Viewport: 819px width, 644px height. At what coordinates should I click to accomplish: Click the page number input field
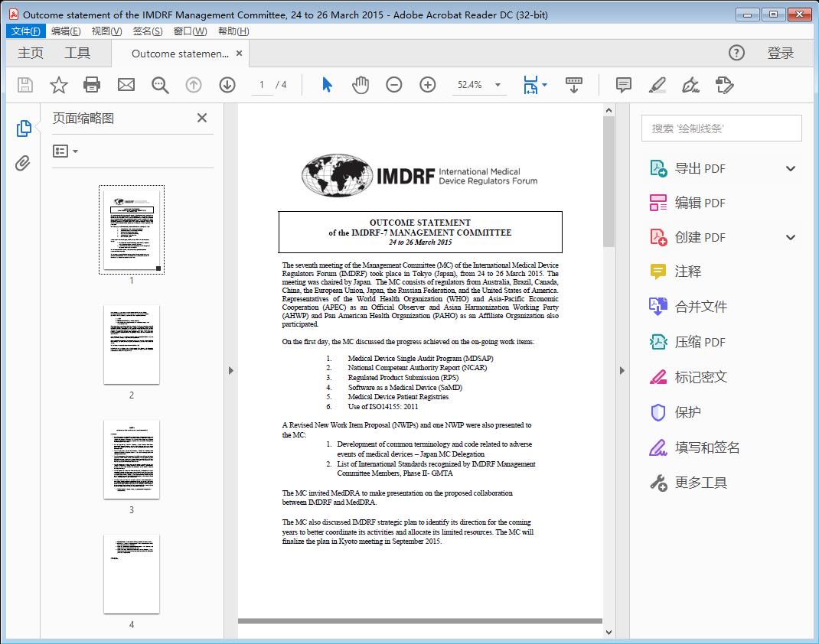(x=261, y=85)
